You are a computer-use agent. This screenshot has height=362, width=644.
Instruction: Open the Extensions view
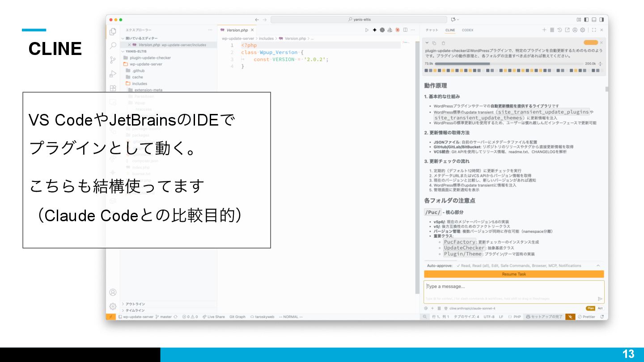[113, 88]
